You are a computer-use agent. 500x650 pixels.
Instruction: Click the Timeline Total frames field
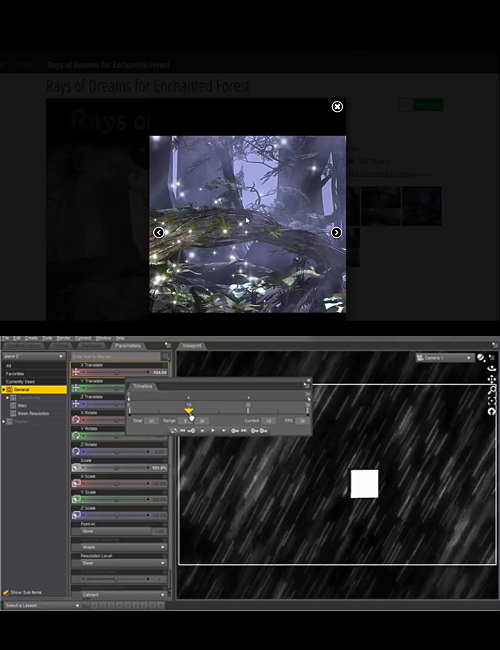(151, 421)
